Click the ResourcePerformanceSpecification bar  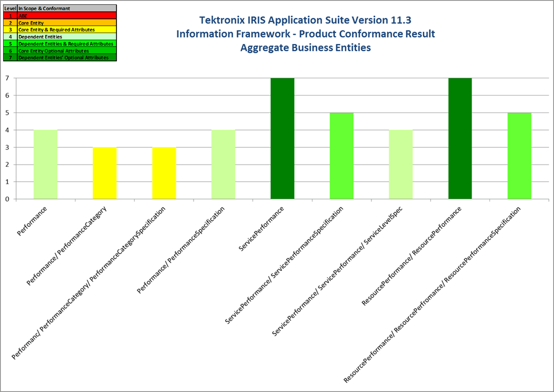(x=519, y=156)
